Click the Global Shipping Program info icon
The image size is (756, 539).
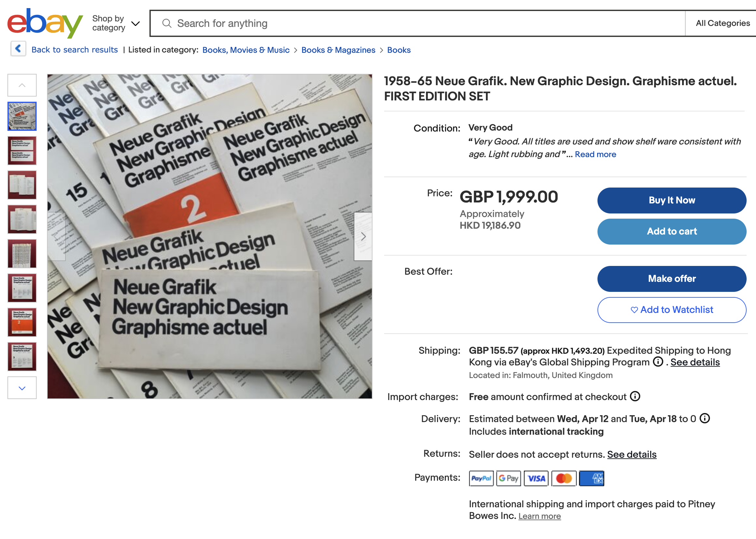(658, 362)
